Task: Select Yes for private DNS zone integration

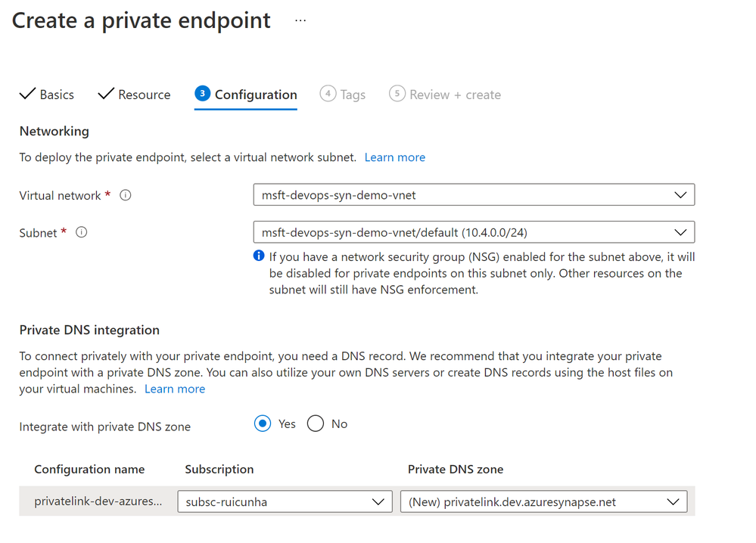Action: click(x=263, y=424)
